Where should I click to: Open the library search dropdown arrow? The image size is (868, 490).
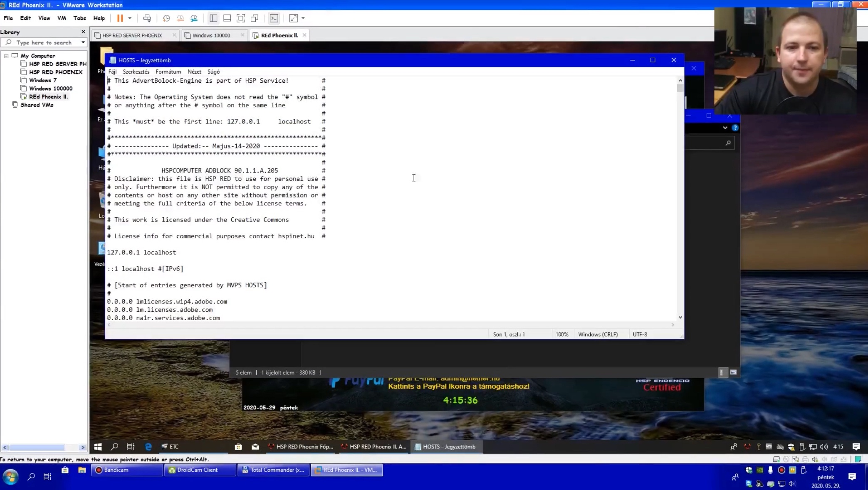pos(83,42)
